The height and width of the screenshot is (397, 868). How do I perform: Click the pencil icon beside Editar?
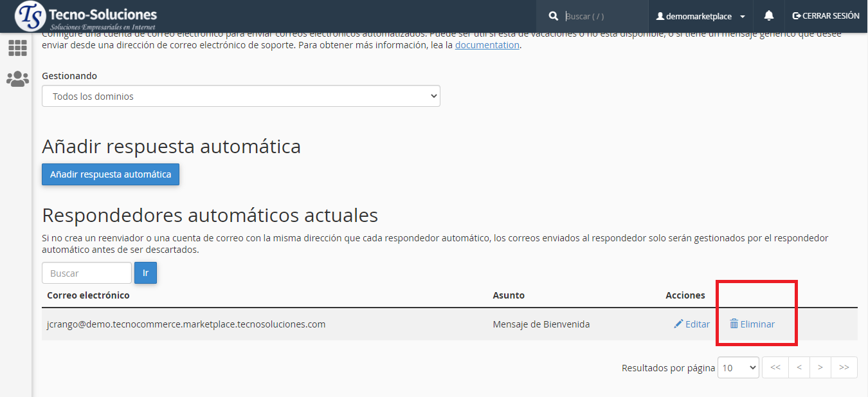[678, 324]
